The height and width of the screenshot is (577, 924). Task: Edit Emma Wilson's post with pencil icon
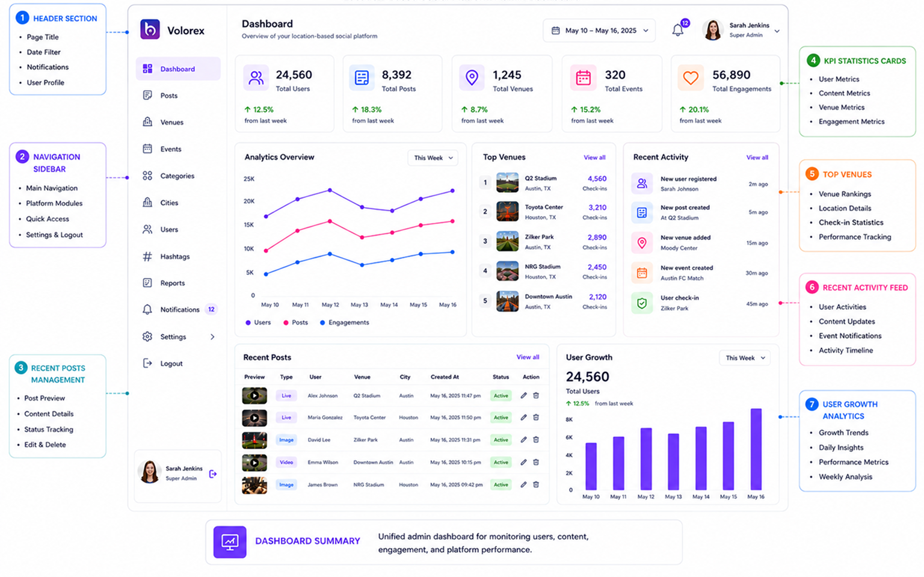[523, 462]
